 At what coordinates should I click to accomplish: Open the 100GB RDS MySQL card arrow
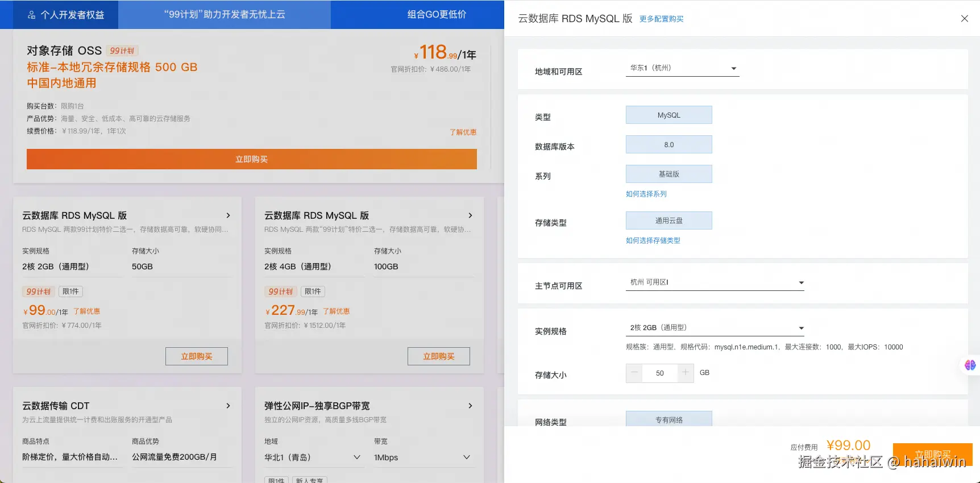tap(470, 215)
